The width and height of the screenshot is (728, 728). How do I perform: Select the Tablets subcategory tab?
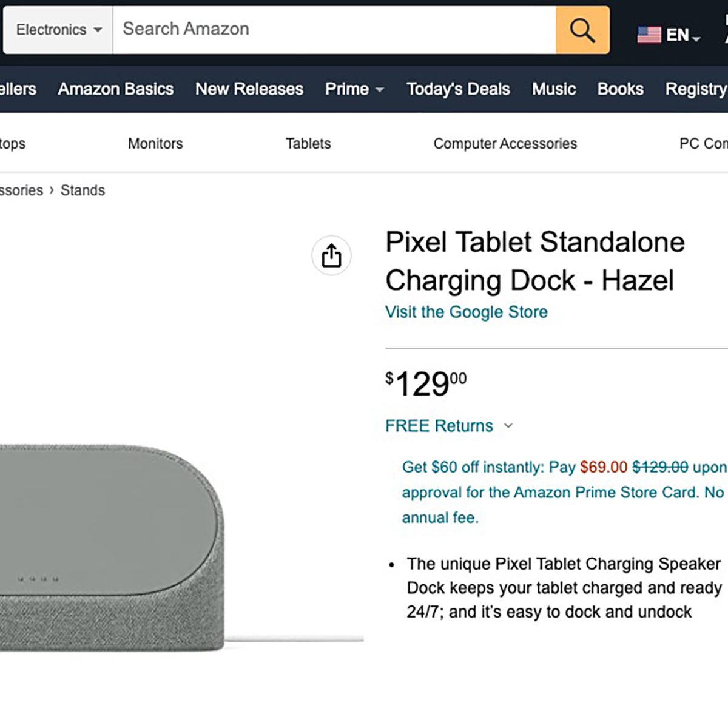(308, 144)
